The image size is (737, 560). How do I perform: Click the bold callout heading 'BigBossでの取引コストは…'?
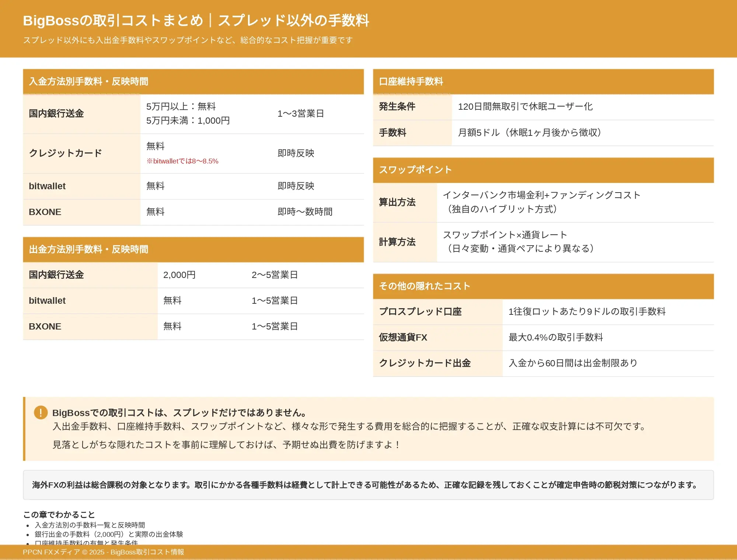point(180,413)
